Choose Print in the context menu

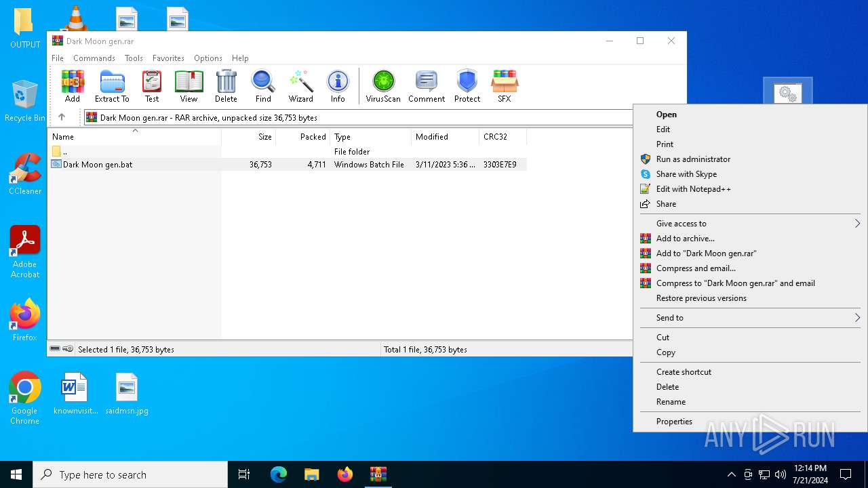(x=750, y=144)
